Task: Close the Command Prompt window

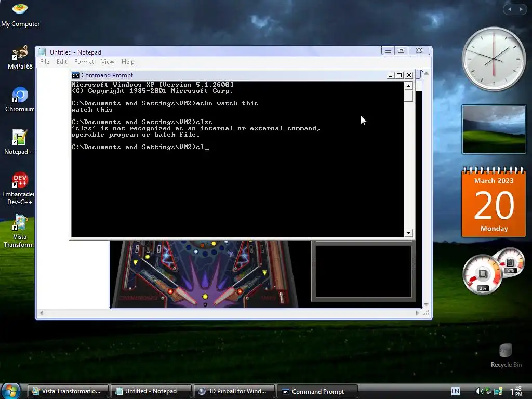Action: pyautogui.click(x=409, y=75)
